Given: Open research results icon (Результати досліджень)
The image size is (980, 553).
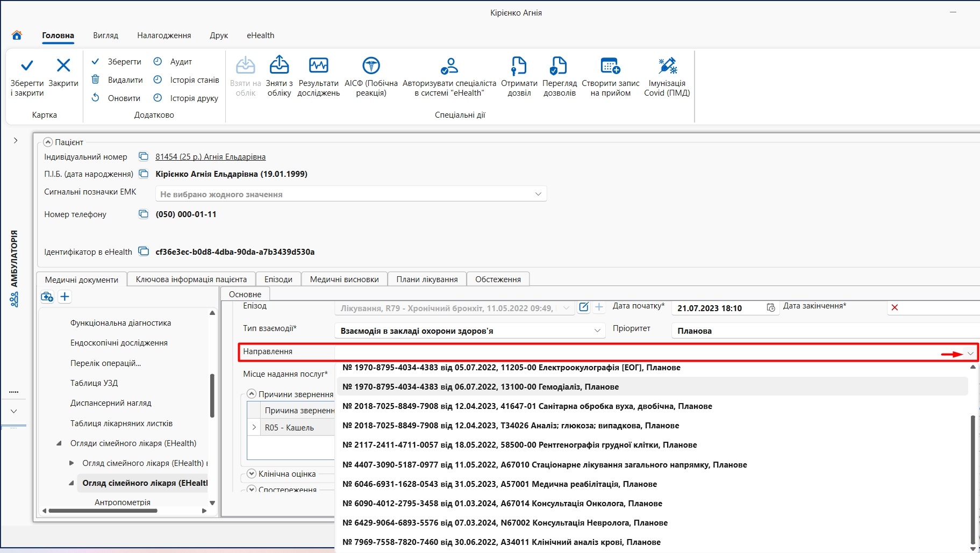Looking at the screenshot, I should (319, 66).
